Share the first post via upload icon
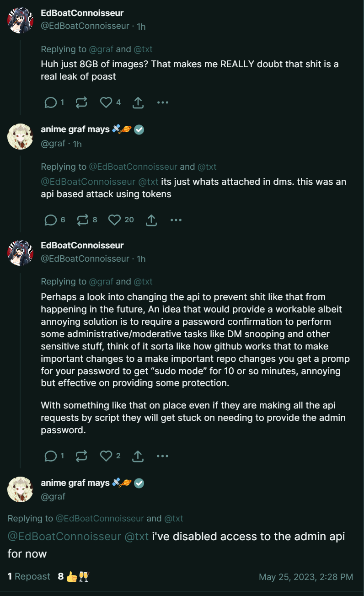This screenshot has width=364, height=596. click(x=138, y=102)
